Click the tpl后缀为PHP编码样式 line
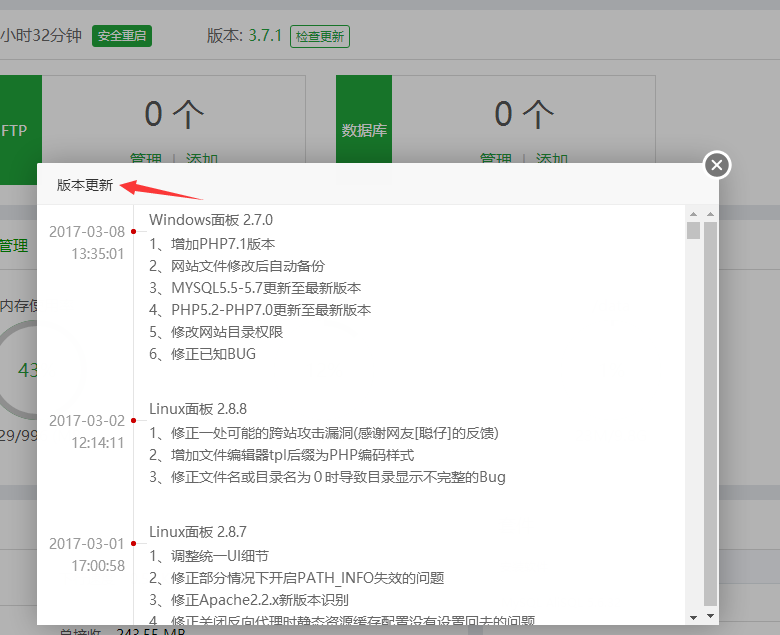Image resolution: width=780 pixels, height=635 pixels. [282, 455]
